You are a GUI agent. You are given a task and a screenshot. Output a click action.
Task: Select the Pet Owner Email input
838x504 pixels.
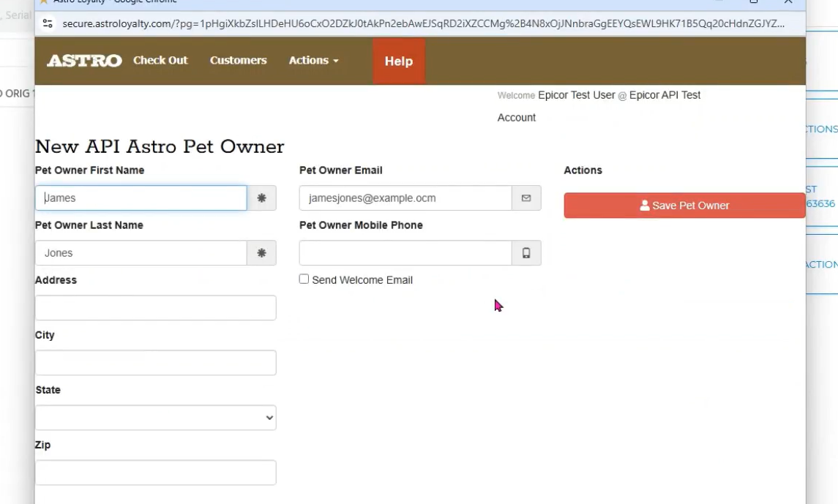[x=405, y=198]
